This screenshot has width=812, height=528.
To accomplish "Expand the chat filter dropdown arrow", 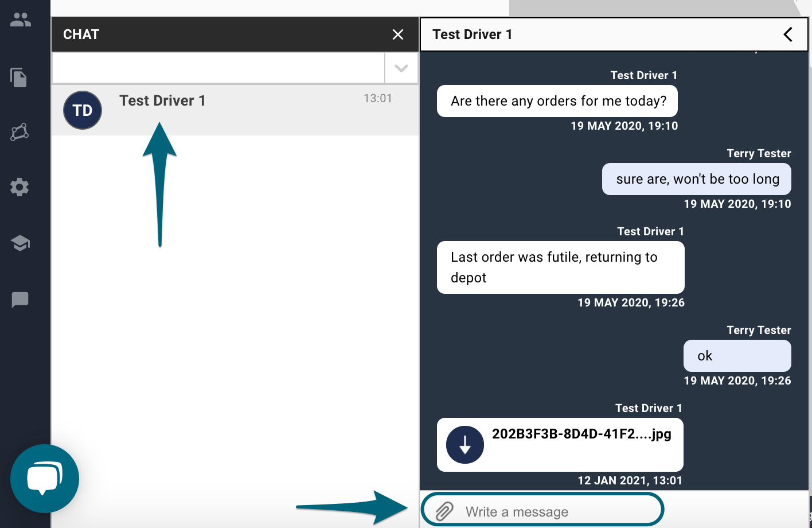I will 401,68.
